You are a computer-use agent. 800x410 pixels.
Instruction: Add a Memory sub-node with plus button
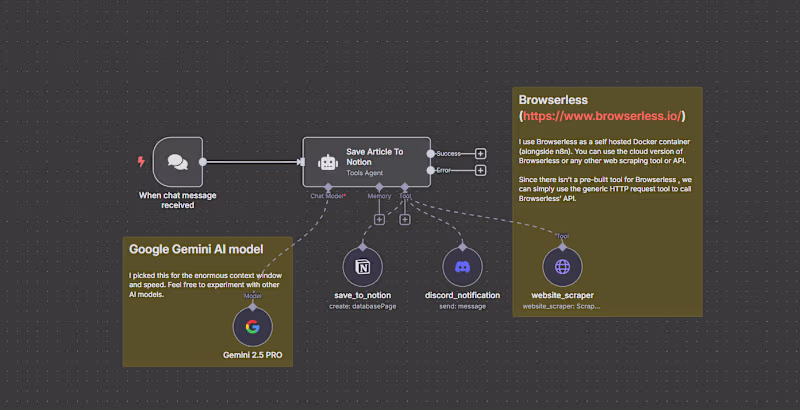pyautogui.click(x=379, y=219)
